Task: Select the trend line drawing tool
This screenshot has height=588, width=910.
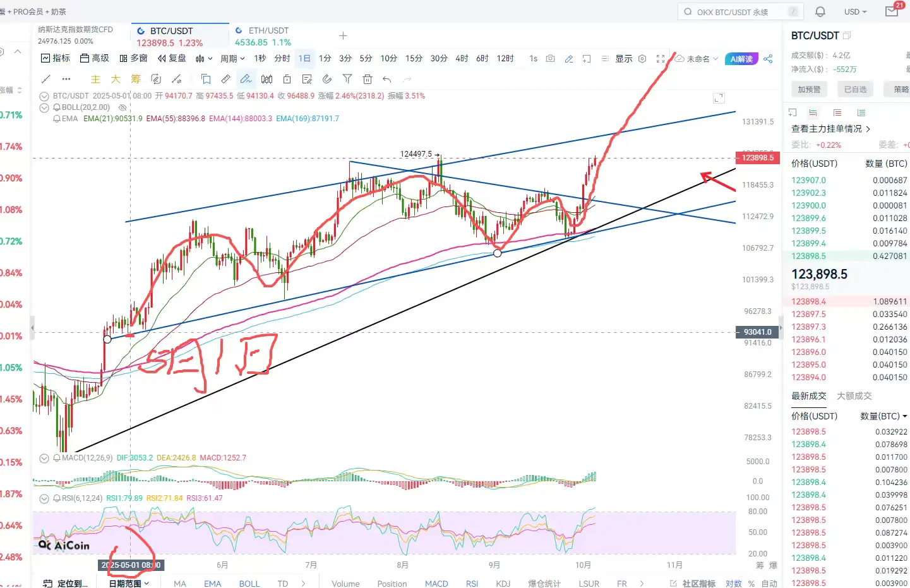Action: coord(46,79)
